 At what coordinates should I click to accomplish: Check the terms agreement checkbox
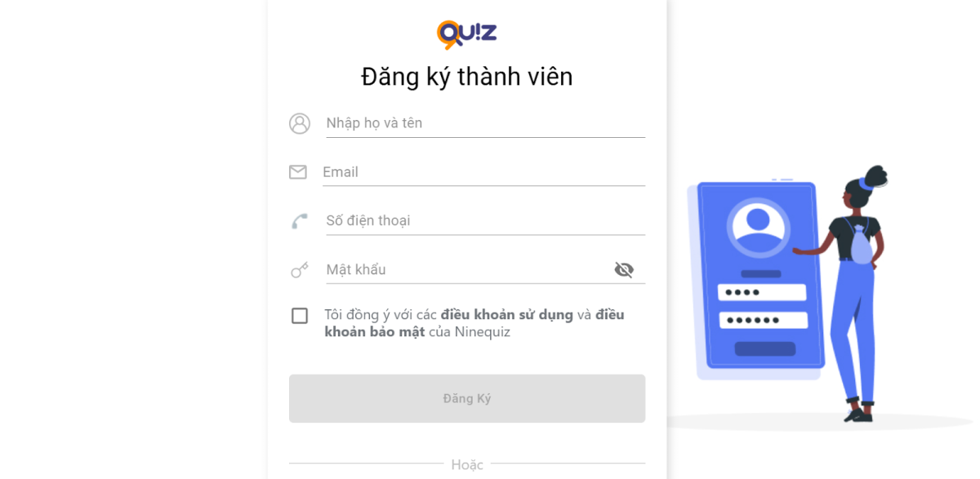pyautogui.click(x=300, y=316)
